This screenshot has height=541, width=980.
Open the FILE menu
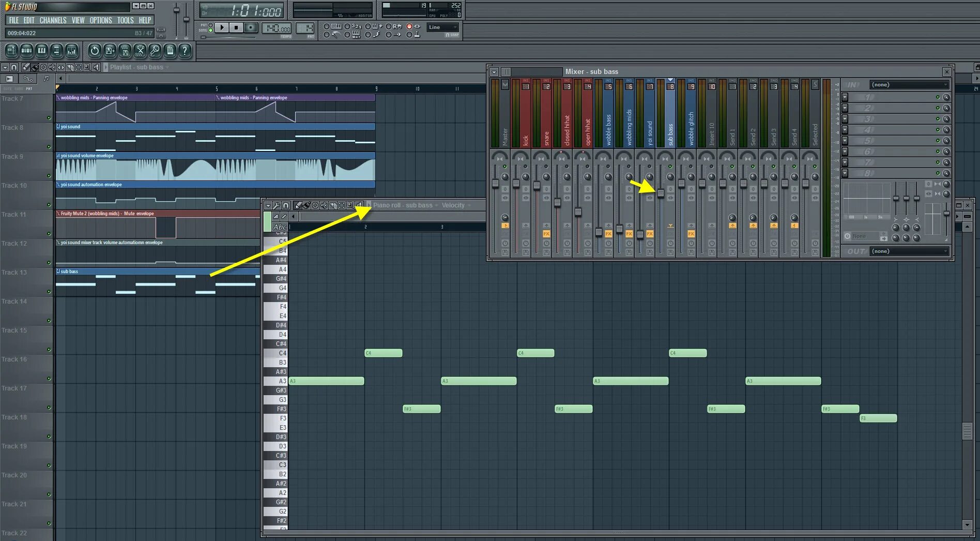(x=14, y=20)
